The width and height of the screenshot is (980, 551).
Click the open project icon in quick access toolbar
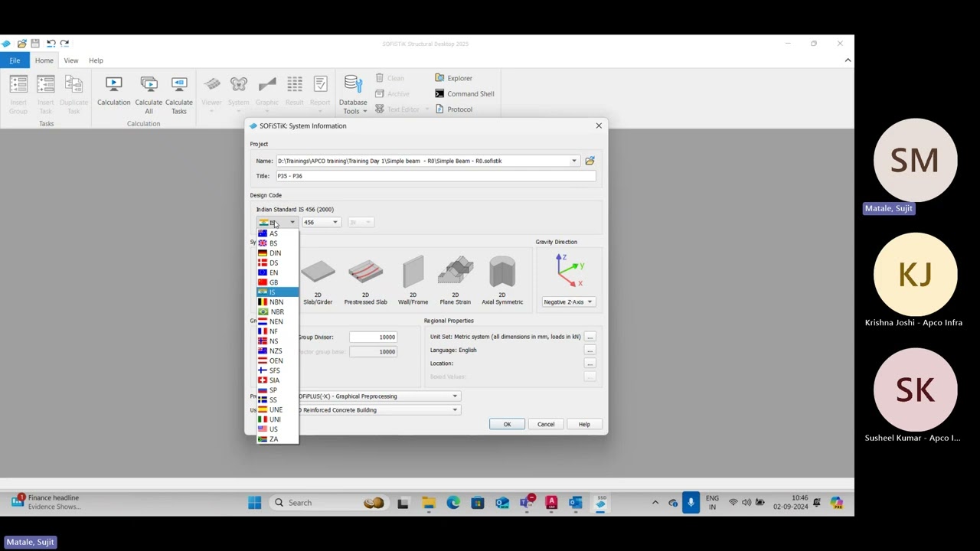point(22,44)
